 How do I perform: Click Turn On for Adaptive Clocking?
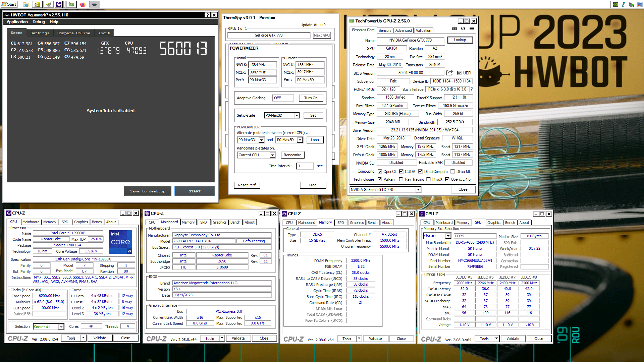point(311,98)
